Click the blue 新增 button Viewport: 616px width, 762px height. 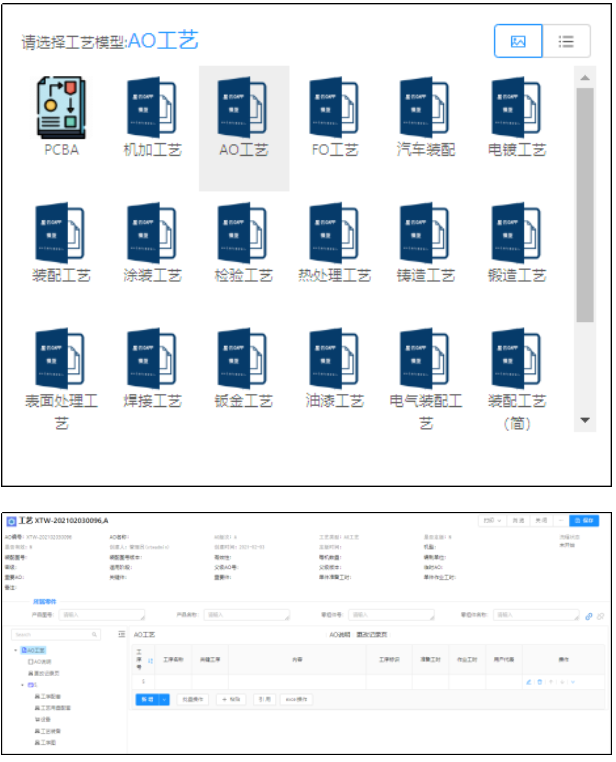coord(147,700)
